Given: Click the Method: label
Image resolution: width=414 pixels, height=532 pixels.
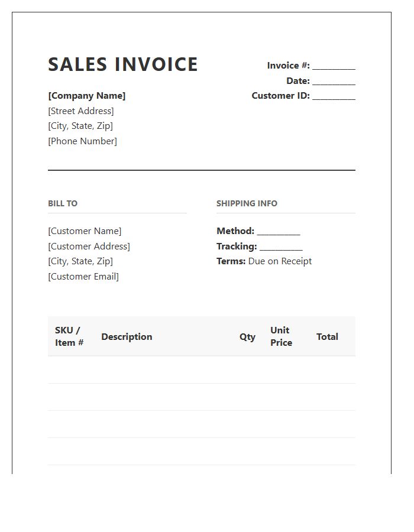Looking at the screenshot, I should click(x=235, y=231).
